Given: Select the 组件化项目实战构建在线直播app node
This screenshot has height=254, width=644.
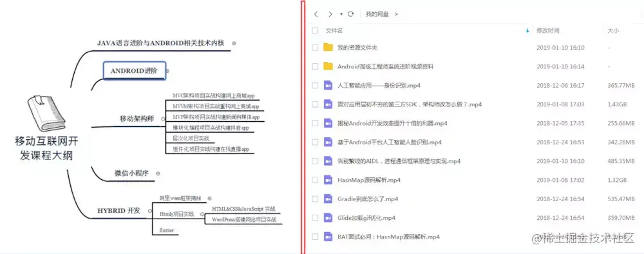Looking at the screenshot, I should tap(211, 149).
